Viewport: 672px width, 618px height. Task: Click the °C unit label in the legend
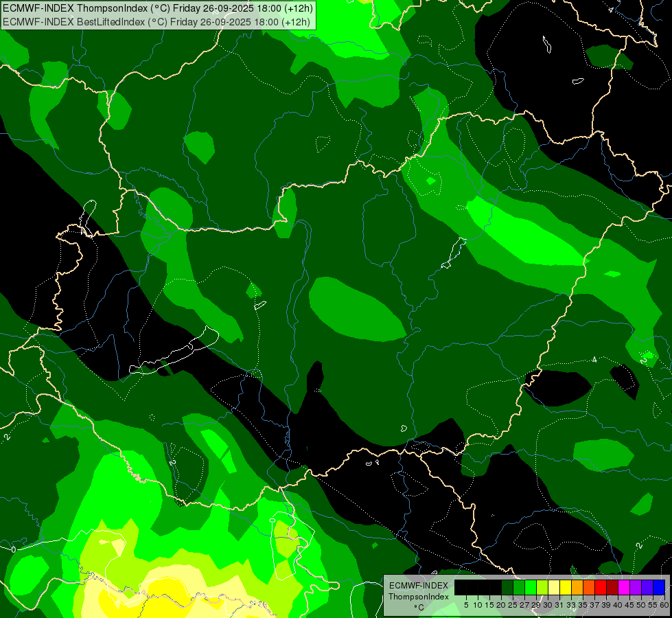click(x=419, y=608)
